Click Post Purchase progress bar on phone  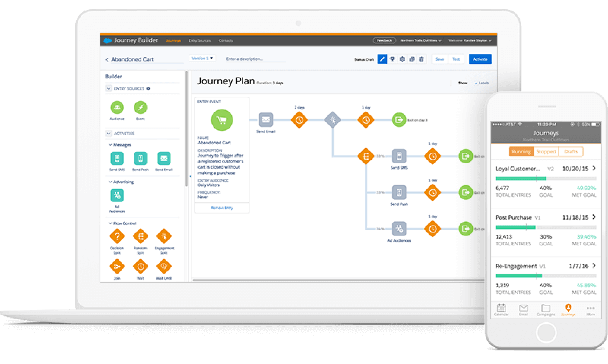(x=546, y=227)
